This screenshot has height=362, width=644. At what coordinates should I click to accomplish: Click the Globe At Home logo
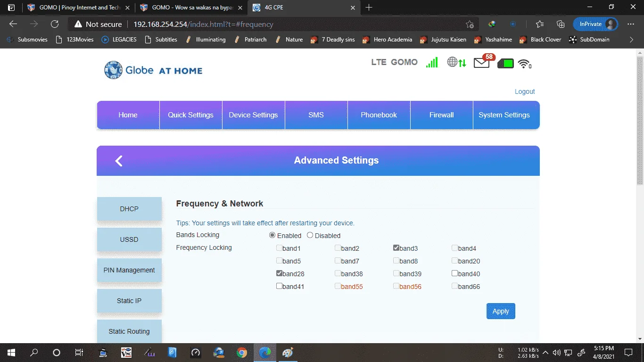(153, 70)
